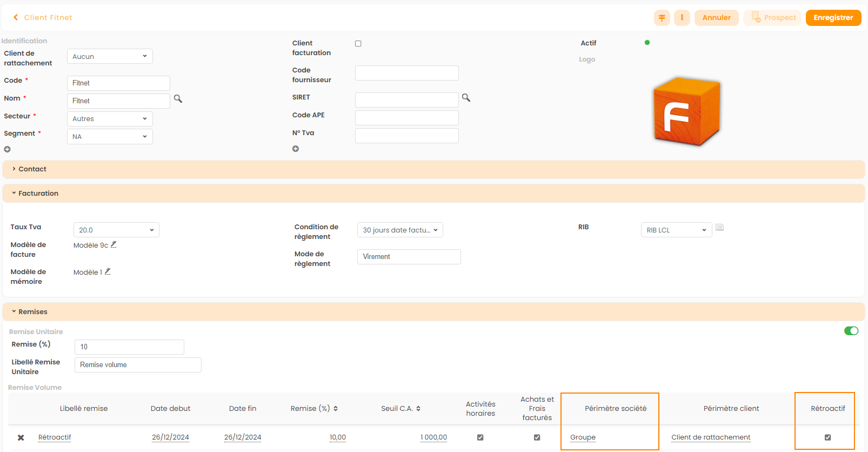Click the edit pencil next to Modèle 9c
This screenshot has height=452, width=868.
[113, 245]
